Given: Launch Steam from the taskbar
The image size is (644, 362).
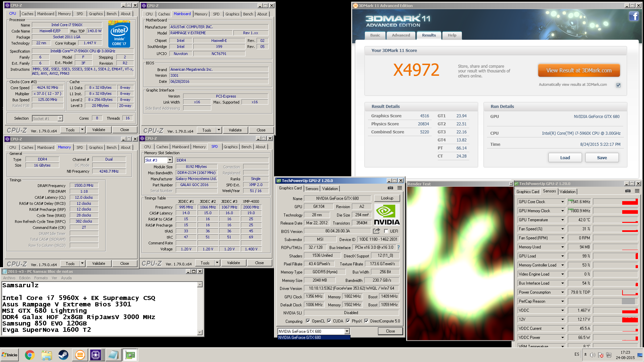Looking at the screenshot, I should click(x=63, y=355).
